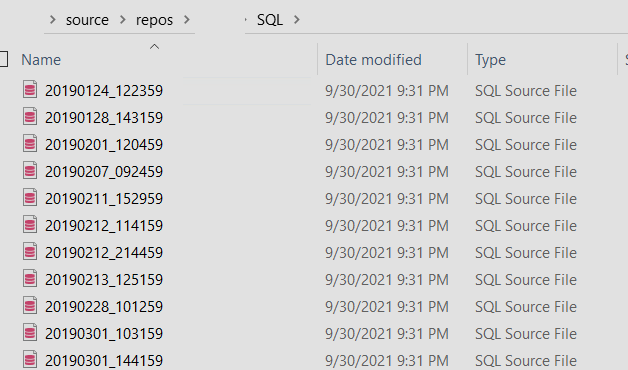Viewport: 628px width, 370px height.
Task: Expand the chevron before source breadcrumb
Action: pos(52,20)
